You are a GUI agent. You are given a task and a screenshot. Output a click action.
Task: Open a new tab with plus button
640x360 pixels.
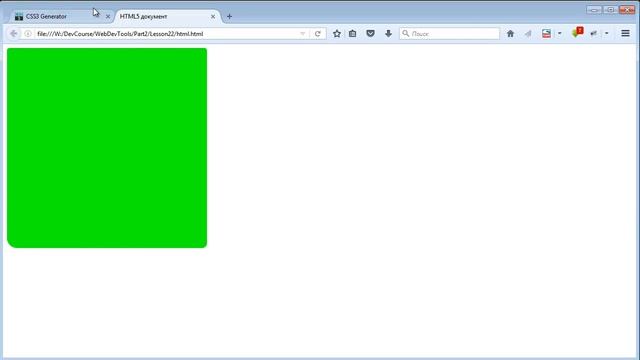229,17
